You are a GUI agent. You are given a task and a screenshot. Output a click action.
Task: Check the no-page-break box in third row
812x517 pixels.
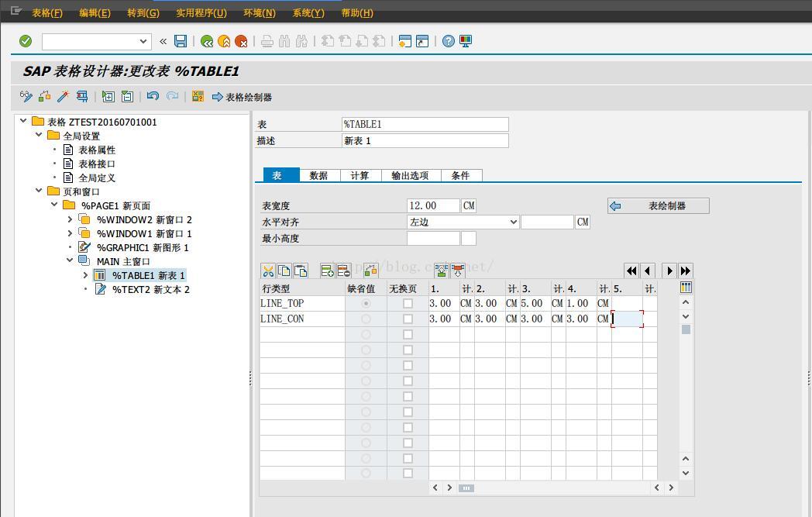point(408,335)
